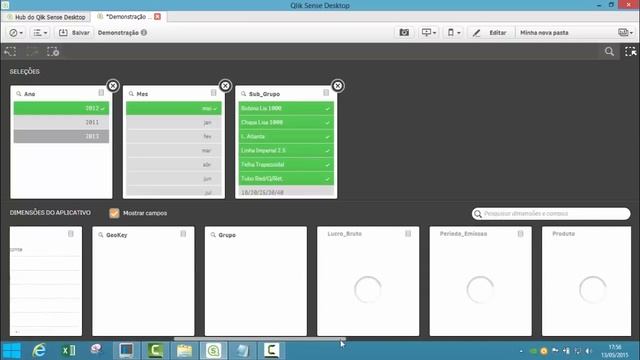Open the global list menu dropdown
This screenshot has width=640, height=360.
tap(40, 33)
